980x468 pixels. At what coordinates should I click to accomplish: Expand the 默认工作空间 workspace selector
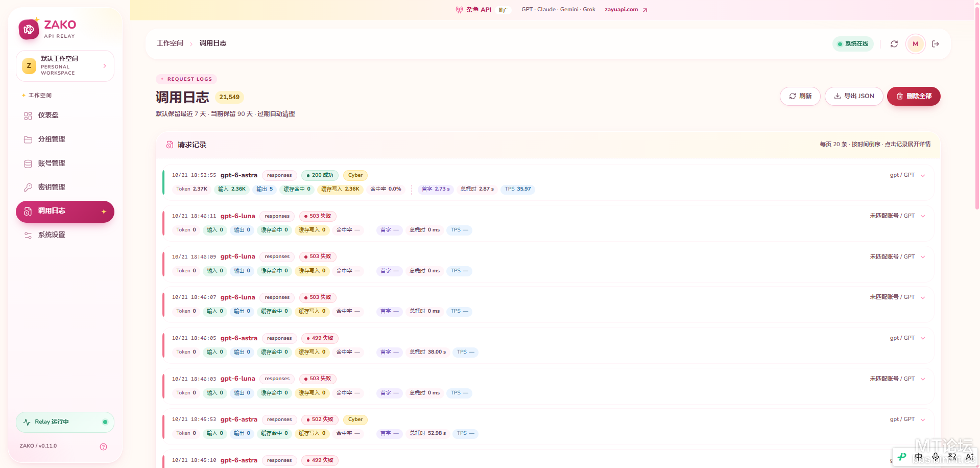[x=65, y=65]
